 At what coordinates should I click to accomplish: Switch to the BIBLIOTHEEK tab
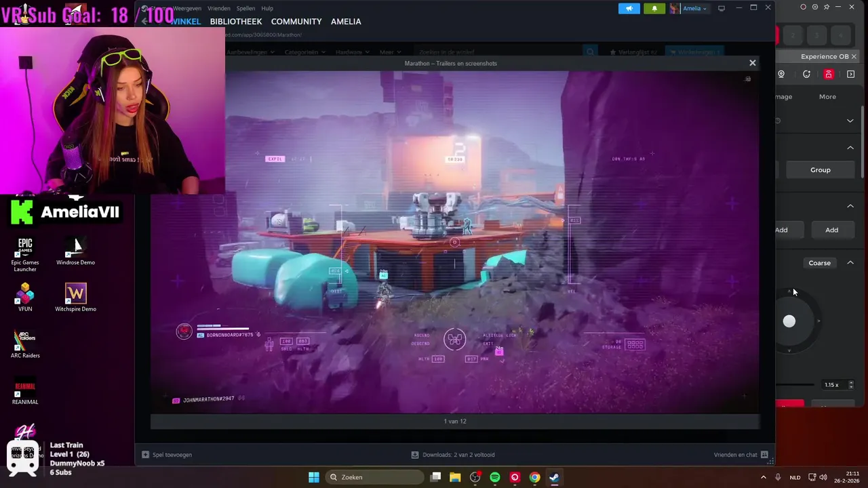[236, 22]
